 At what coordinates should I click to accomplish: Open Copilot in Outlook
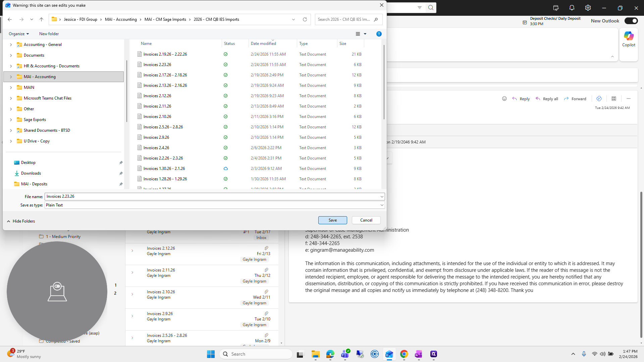pos(629,39)
